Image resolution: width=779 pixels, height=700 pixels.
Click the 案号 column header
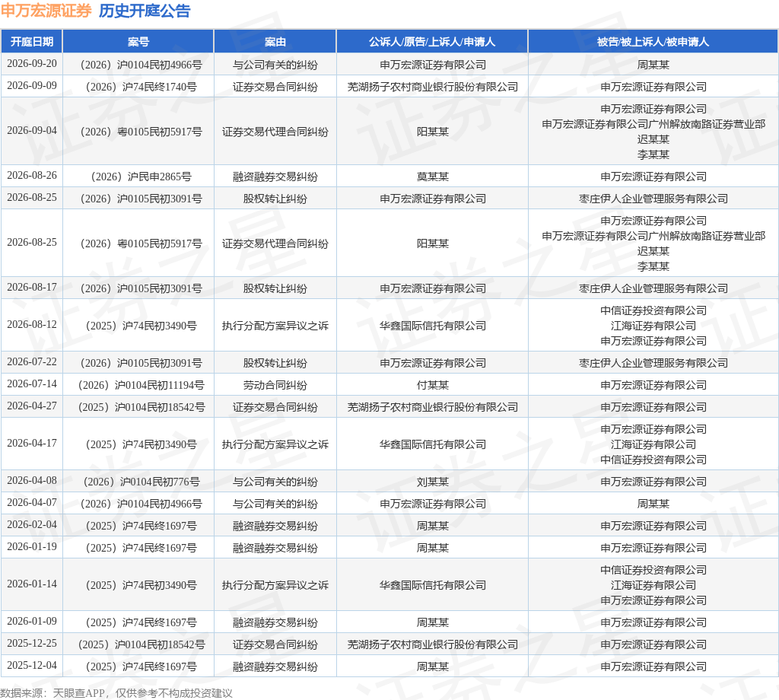click(x=138, y=42)
